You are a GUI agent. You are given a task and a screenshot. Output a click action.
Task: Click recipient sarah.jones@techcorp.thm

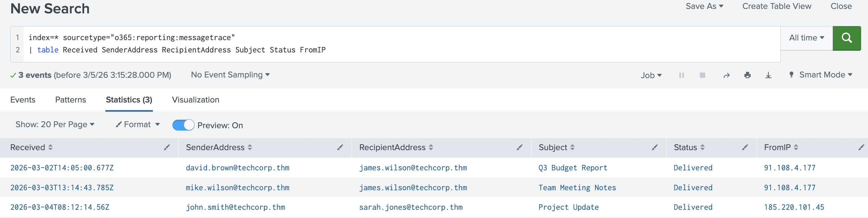(411, 207)
